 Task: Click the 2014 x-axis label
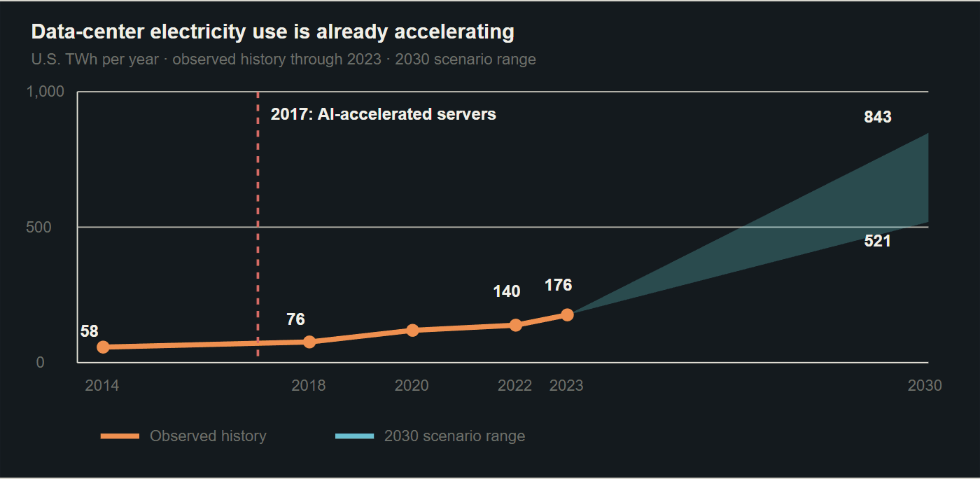[102, 385]
